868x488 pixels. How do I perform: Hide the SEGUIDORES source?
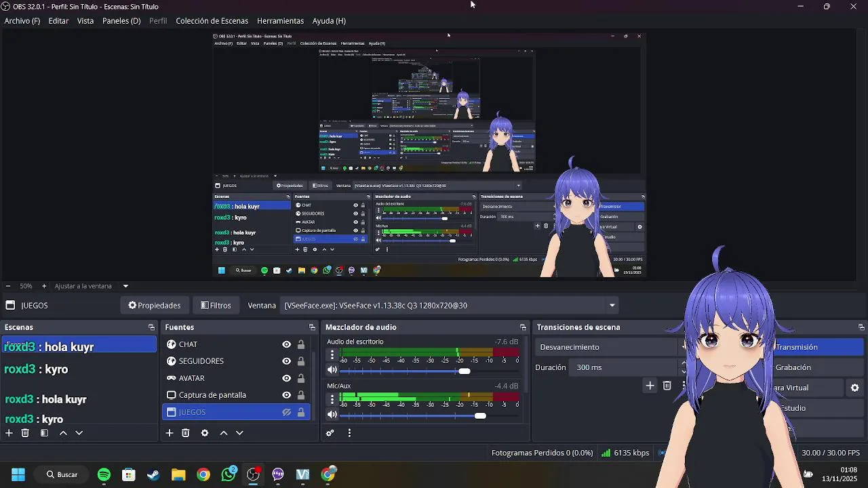(x=287, y=361)
